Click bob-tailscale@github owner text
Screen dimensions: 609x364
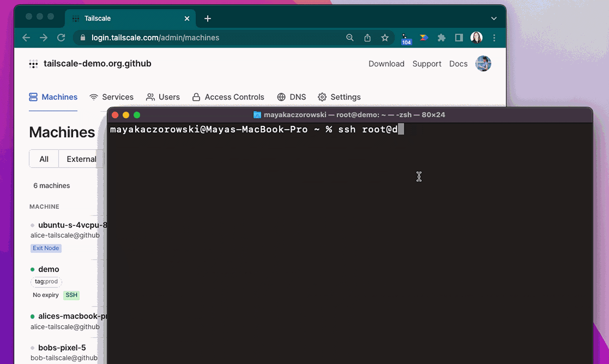64,358
